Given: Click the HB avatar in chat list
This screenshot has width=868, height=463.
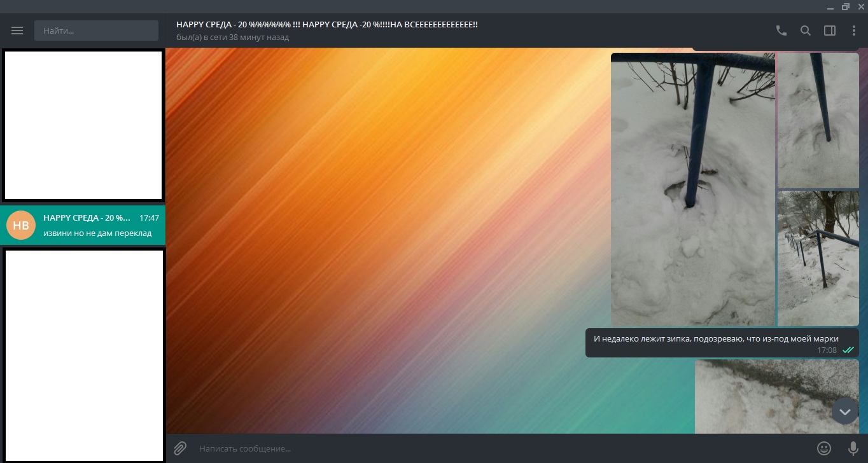Looking at the screenshot, I should 21,225.
